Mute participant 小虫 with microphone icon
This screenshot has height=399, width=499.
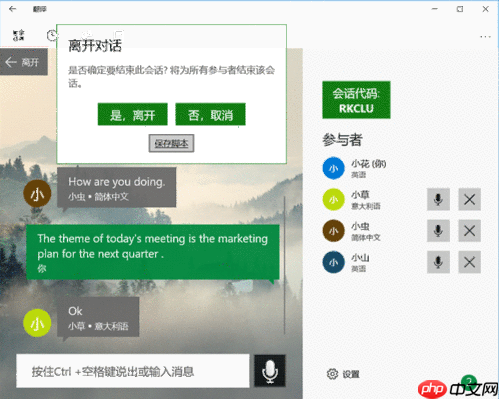pyautogui.click(x=438, y=231)
